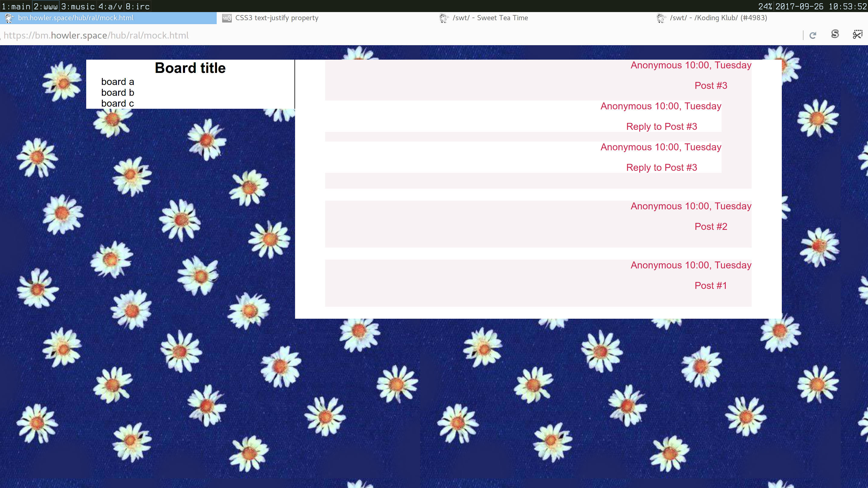The height and width of the screenshot is (488, 868).
Task: Switch to workspace 3:music
Action: coord(78,6)
